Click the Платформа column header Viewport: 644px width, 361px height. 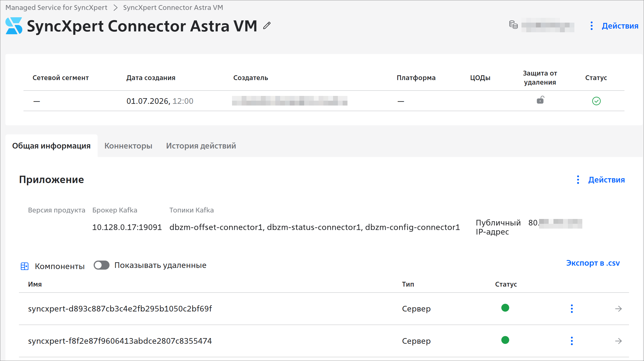pos(416,78)
